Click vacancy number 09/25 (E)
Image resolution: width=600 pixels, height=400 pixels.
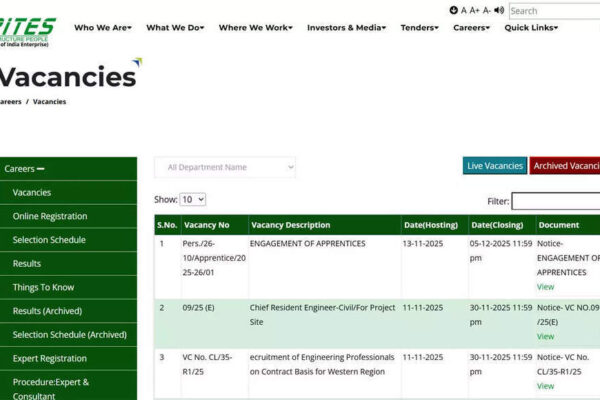198,308
